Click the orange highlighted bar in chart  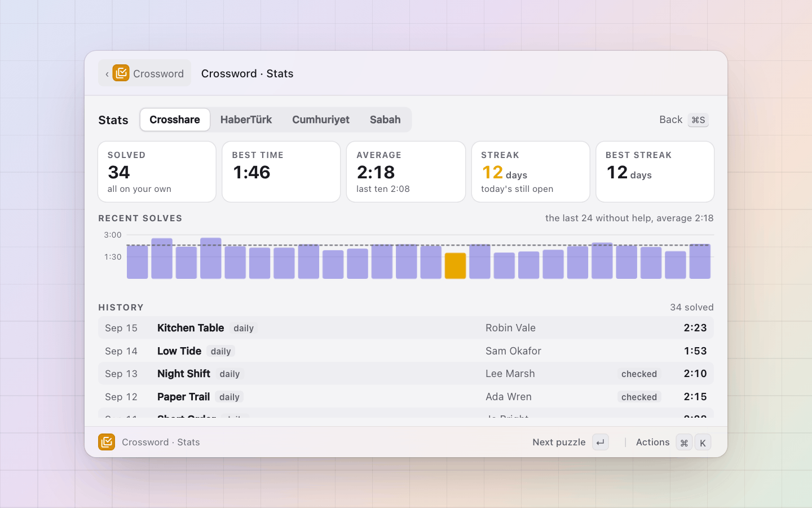point(456,266)
